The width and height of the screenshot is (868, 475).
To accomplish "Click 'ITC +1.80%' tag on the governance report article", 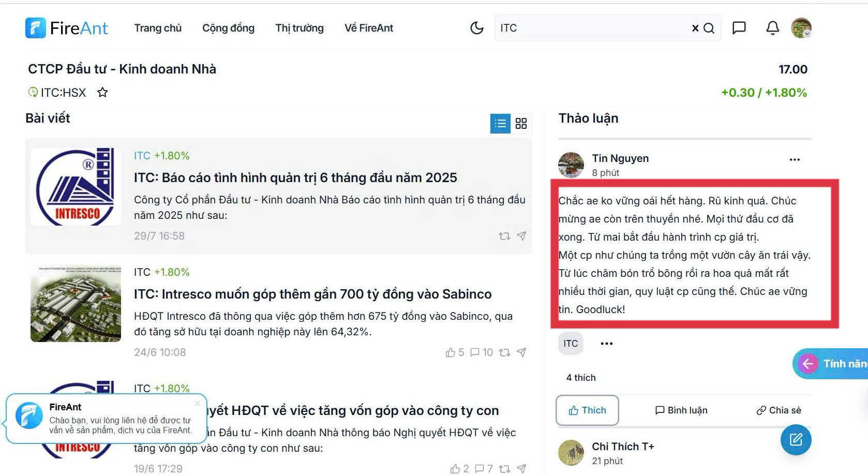I will click(162, 156).
